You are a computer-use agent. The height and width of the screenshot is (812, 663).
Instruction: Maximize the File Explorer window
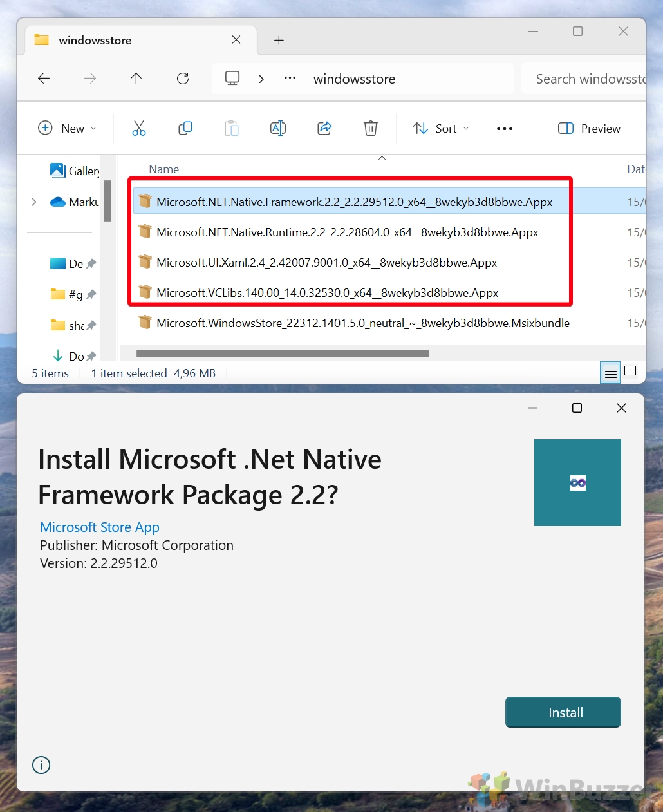coord(578,31)
